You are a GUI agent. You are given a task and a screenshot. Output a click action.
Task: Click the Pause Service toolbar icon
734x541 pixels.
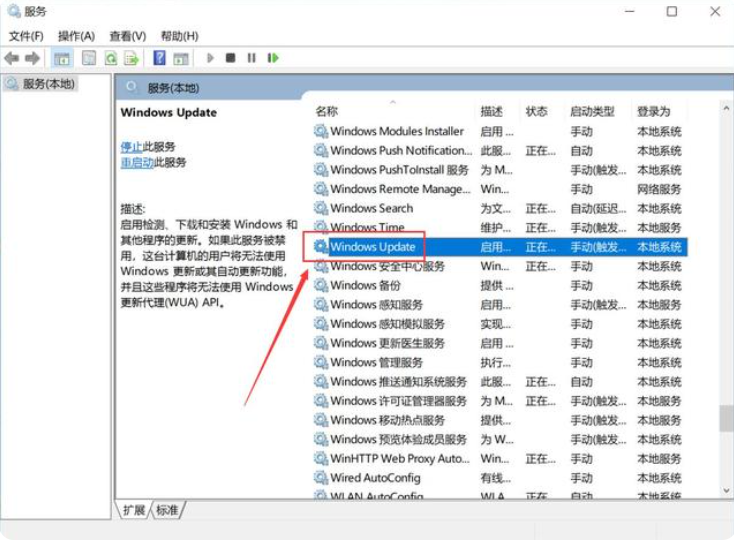[x=251, y=58]
